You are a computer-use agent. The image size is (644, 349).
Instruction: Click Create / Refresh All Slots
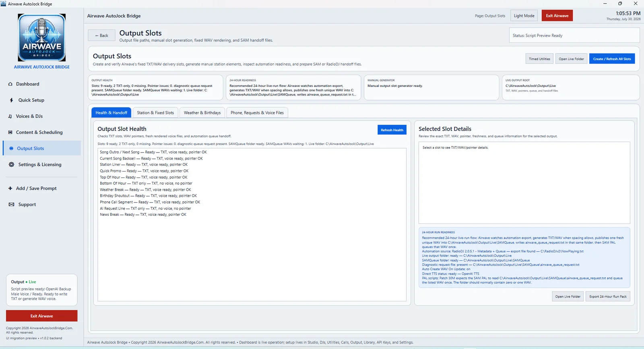(612, 59)
